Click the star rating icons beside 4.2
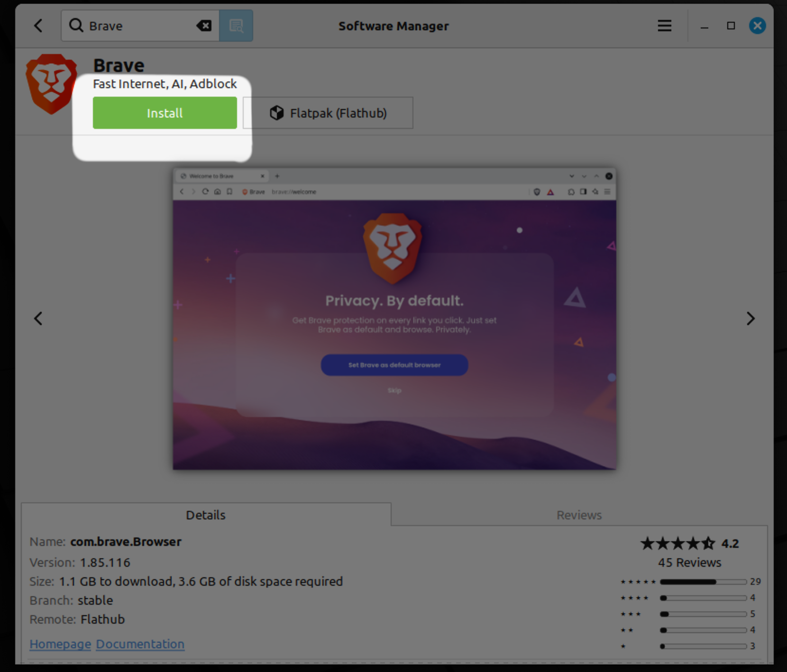 (x=678, y=543)
